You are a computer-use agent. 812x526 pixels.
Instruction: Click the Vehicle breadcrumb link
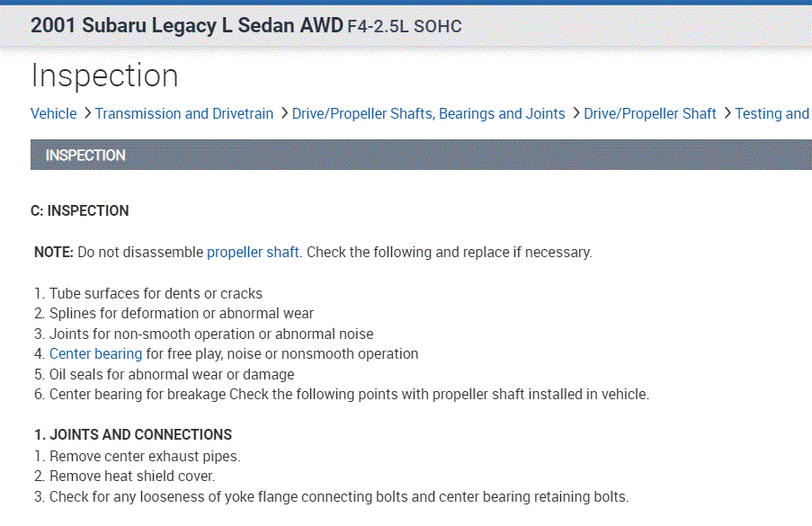(53, 113)
